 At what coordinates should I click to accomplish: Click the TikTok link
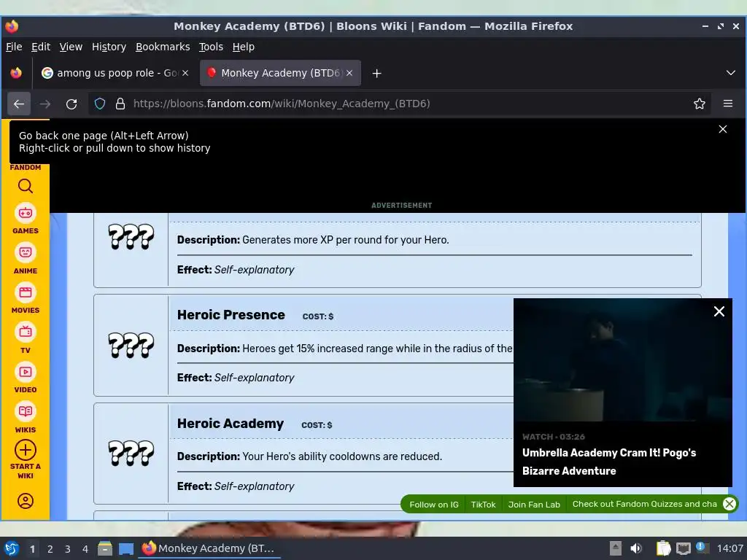coord(483,505)
